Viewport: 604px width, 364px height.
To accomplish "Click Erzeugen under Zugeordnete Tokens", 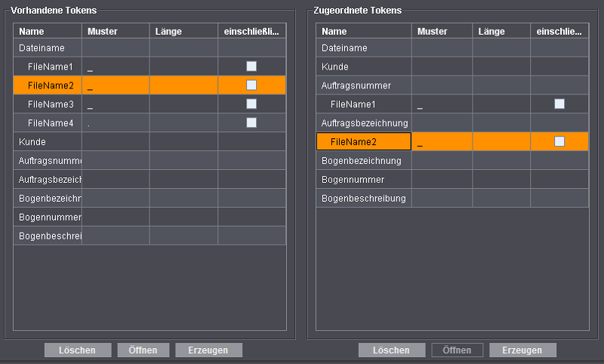I will (522, 350).
